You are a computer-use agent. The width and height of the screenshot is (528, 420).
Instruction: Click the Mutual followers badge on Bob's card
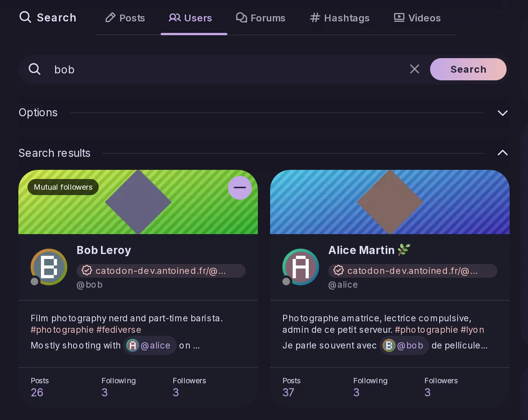pos(63,187)
